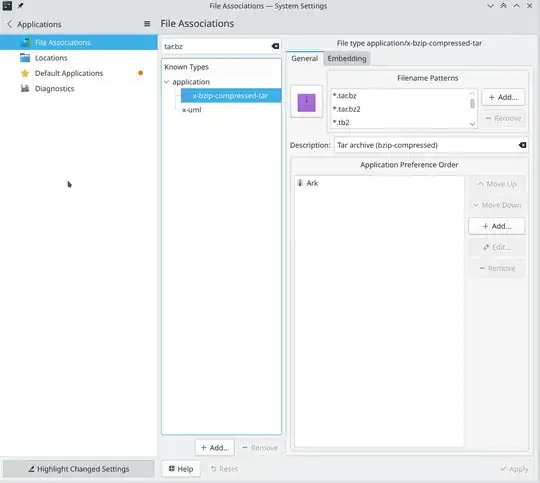This screenshot has height=483, width=540.
Task: Switch to the Embedding tab
Action: pyautogui.click(x=347, y=58)
